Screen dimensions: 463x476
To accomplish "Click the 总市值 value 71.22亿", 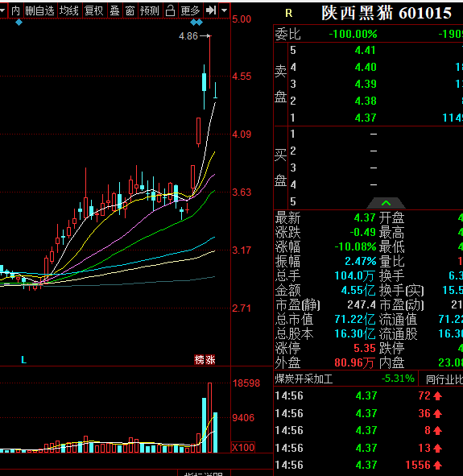I will click(x=354, y=319).
